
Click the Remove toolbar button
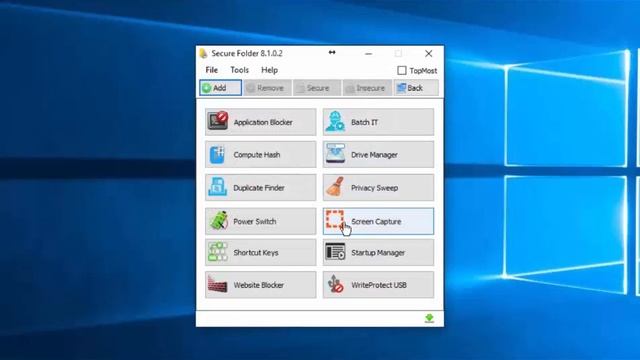269,88
